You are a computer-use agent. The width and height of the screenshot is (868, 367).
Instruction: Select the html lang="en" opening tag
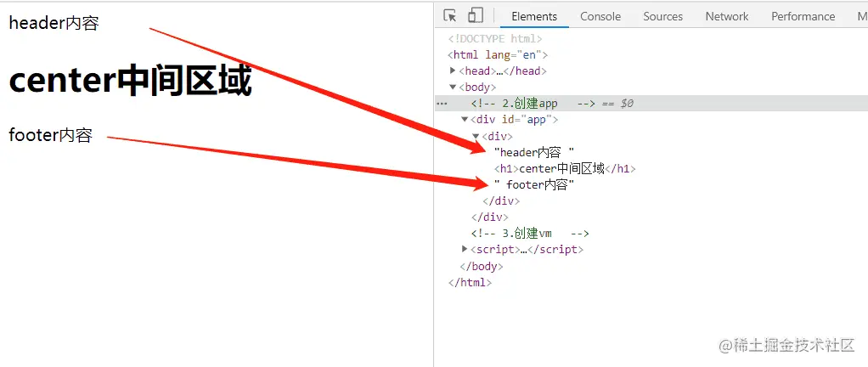point(498,55)
